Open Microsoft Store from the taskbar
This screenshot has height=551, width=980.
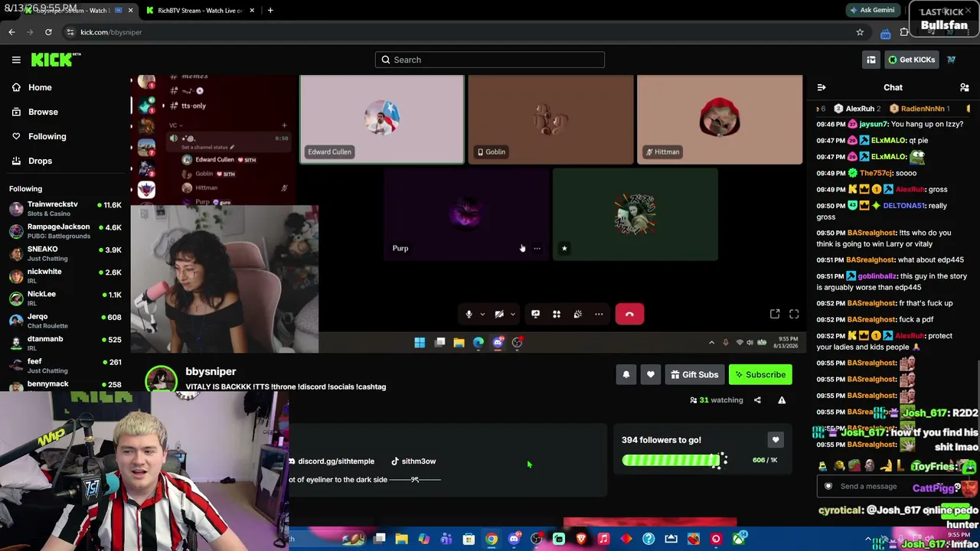pos(469,540)
